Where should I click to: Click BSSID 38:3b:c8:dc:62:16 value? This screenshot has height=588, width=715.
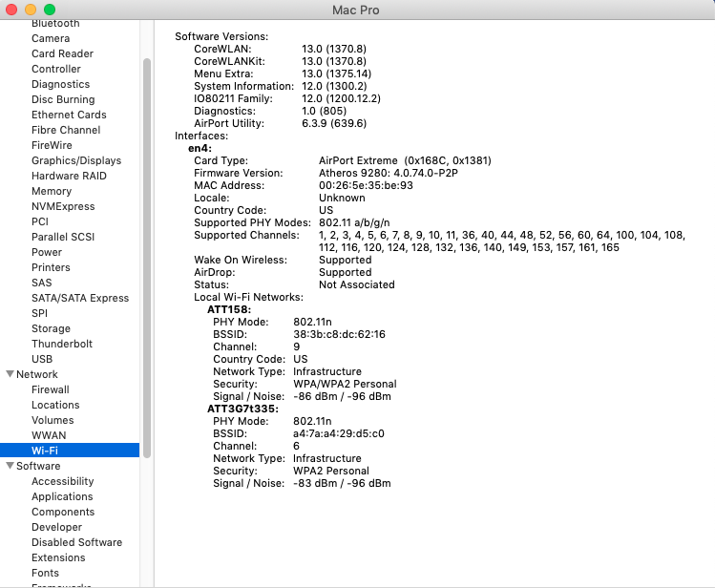click(x=339, y=334)
